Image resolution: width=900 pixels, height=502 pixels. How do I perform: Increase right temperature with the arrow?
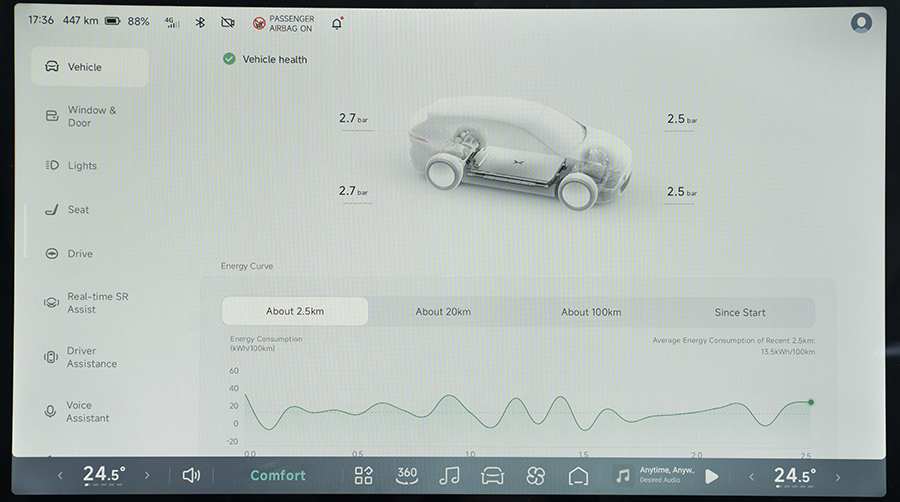pos(838,476)
